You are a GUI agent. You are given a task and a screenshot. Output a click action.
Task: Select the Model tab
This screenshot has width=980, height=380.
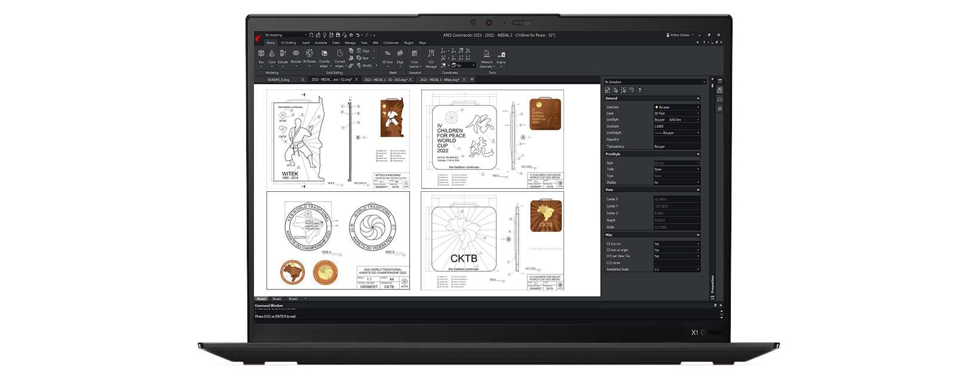[x=262, y=299]
